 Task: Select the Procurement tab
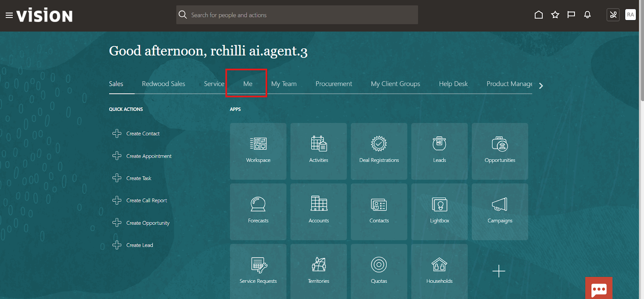coord(334,84)
